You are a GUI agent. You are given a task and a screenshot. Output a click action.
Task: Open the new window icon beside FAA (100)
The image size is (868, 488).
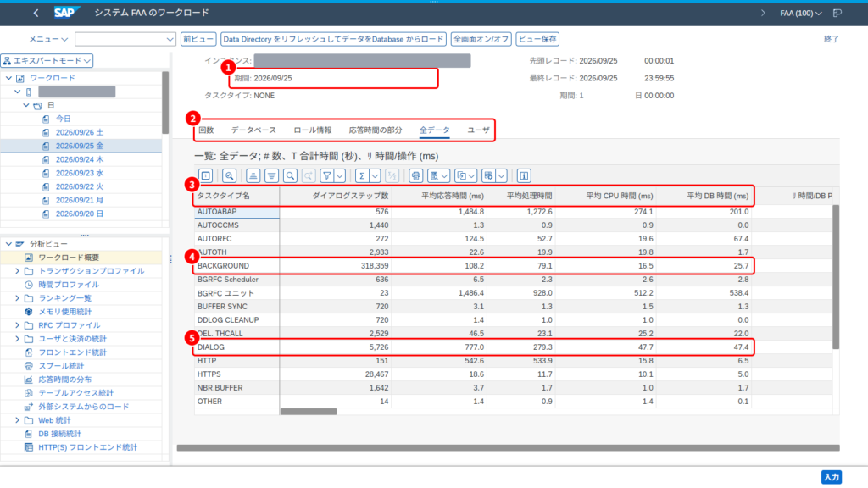tap(837, 13)
